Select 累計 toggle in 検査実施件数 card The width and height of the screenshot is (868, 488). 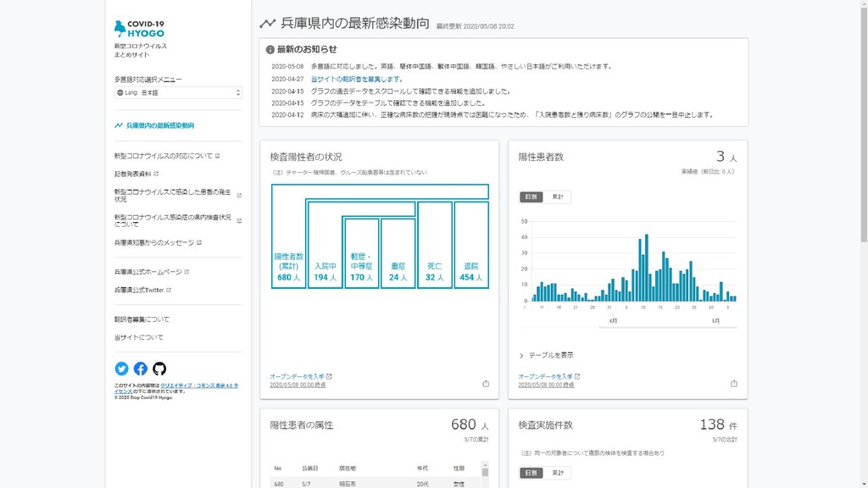coord(558,473)
